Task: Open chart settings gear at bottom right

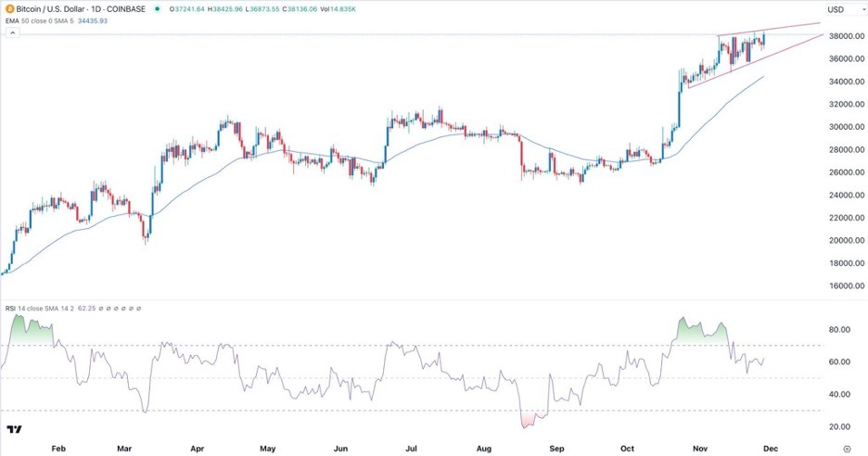Action: pos(847,449)
